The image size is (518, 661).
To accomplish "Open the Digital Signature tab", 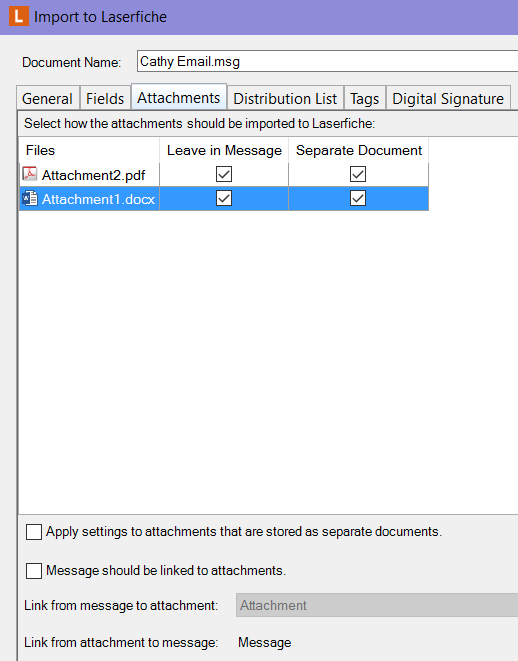I will click(448, 99).
